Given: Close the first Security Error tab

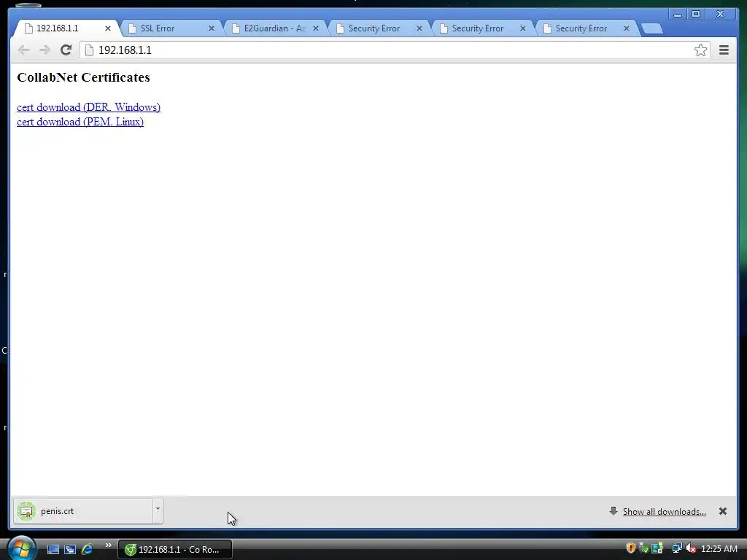Looking at the screenshot, I should (x=419, y=28).
